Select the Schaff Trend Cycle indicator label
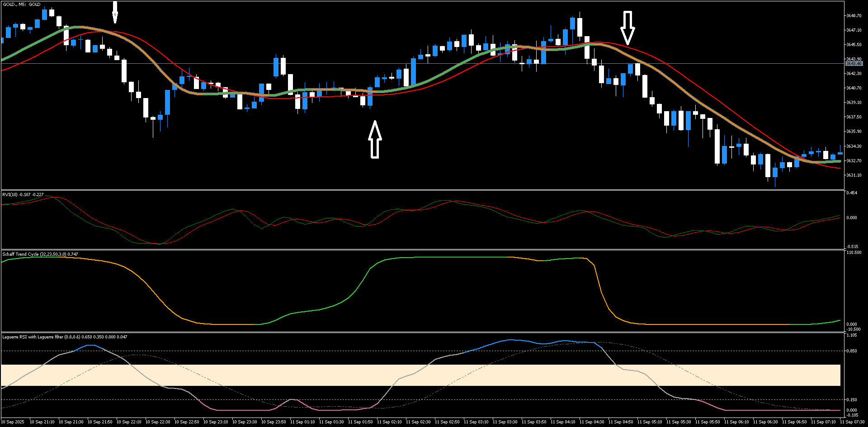868x427 pixels. pos(40,254)
